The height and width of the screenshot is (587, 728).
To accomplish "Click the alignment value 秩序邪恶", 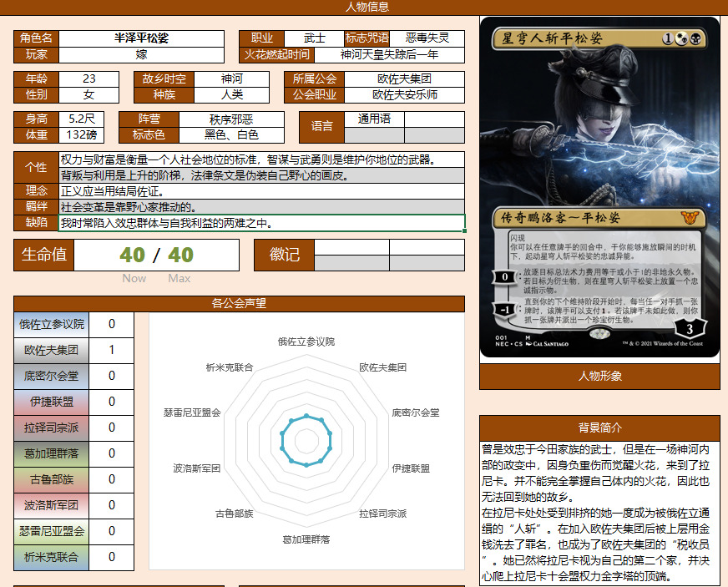I will pyautogui.click(x=231, y=119).
